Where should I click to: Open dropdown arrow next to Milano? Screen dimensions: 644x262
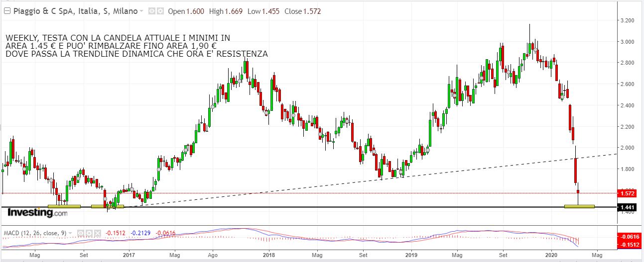142,11
